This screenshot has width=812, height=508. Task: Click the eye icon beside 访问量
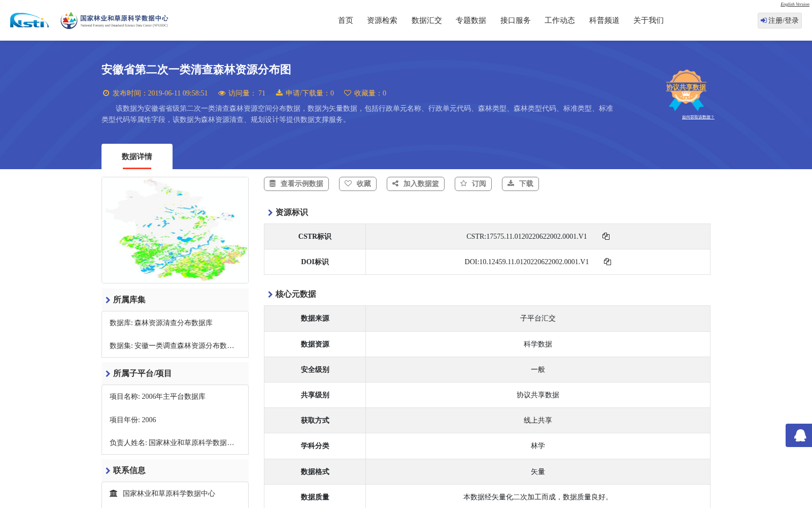pos(222,93)
